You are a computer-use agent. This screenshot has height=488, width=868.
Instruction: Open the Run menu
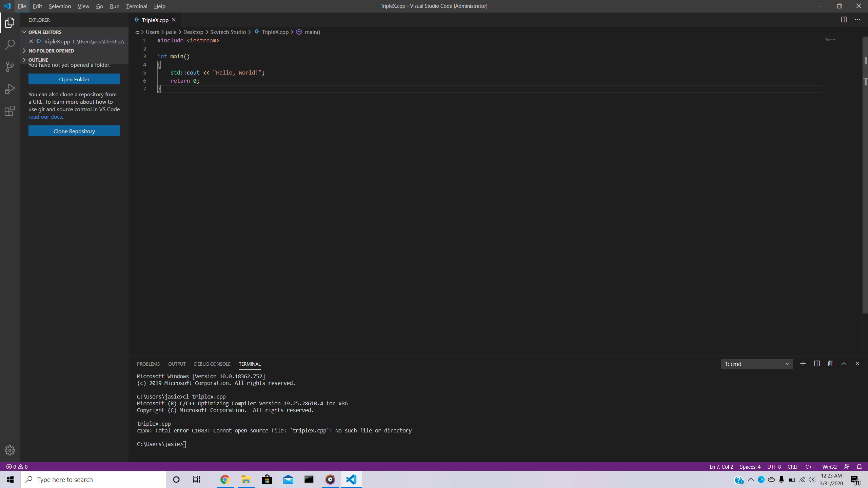(x=115, y=6)
